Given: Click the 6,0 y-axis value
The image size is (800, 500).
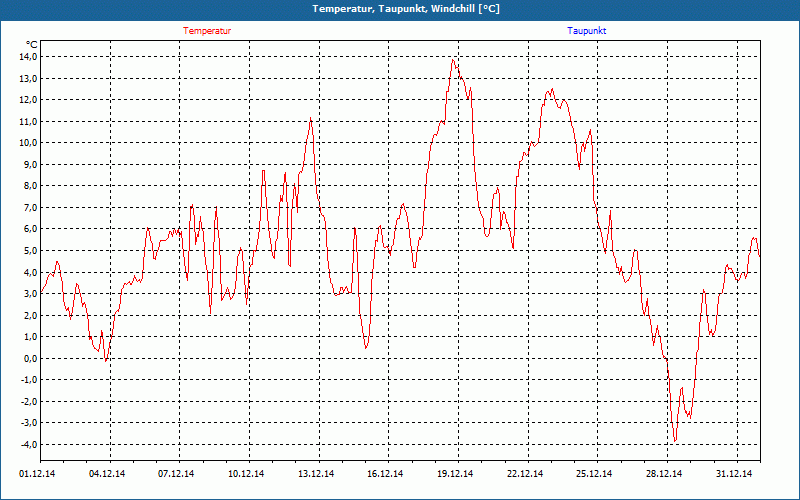Looking at the screenshot, I should [31, 229].
